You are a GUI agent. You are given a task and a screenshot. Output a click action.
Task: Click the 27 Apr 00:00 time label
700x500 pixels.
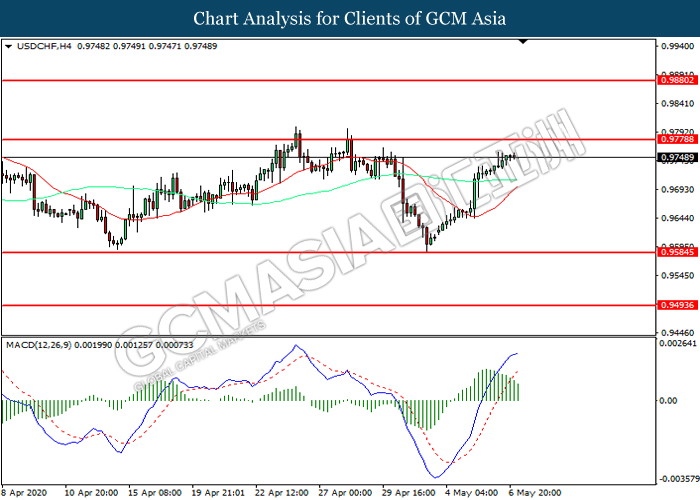[345, 493]
